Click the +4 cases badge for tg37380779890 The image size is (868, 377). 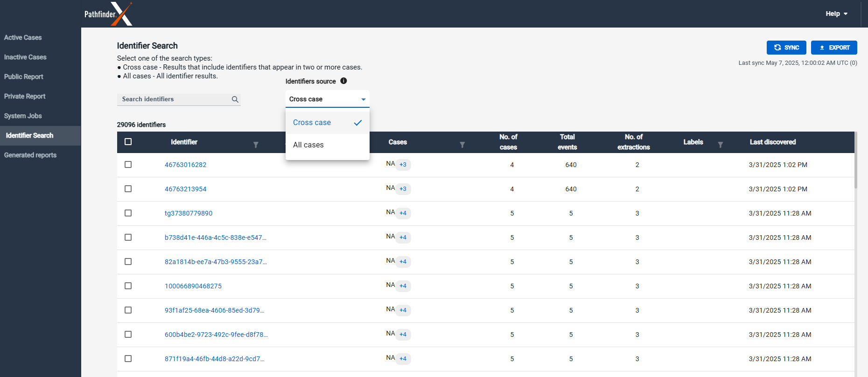[x=403, y=213]
